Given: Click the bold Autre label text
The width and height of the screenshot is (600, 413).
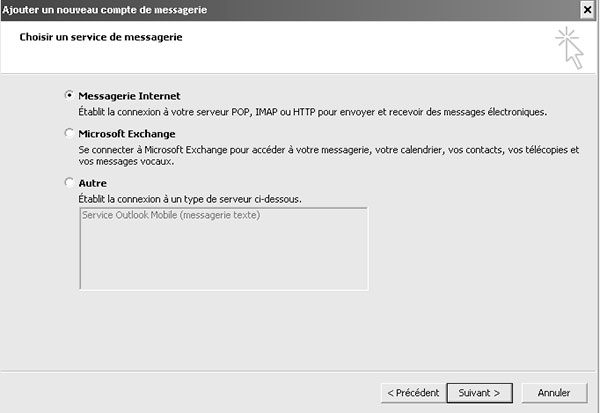Looking at the screenshot, I should point(93,183).
